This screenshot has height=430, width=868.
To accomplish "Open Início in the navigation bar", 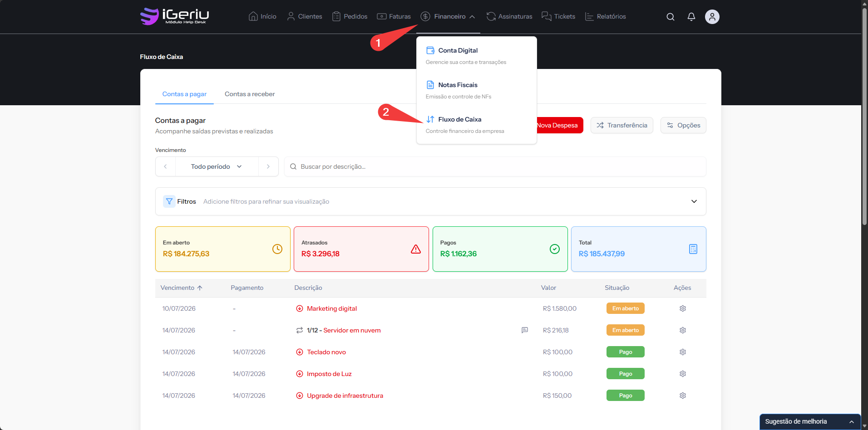I will coord(262,16).
